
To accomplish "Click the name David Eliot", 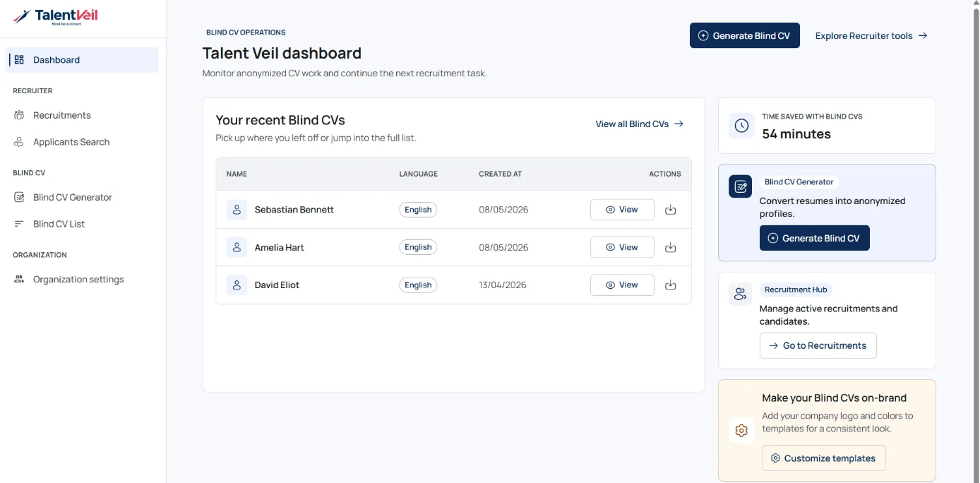I will (277, 285).
